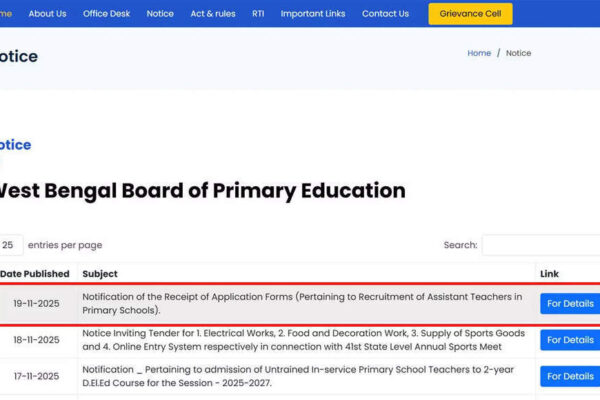
Task: Select the date cell 19-11-2025
Action: (36, 304)
